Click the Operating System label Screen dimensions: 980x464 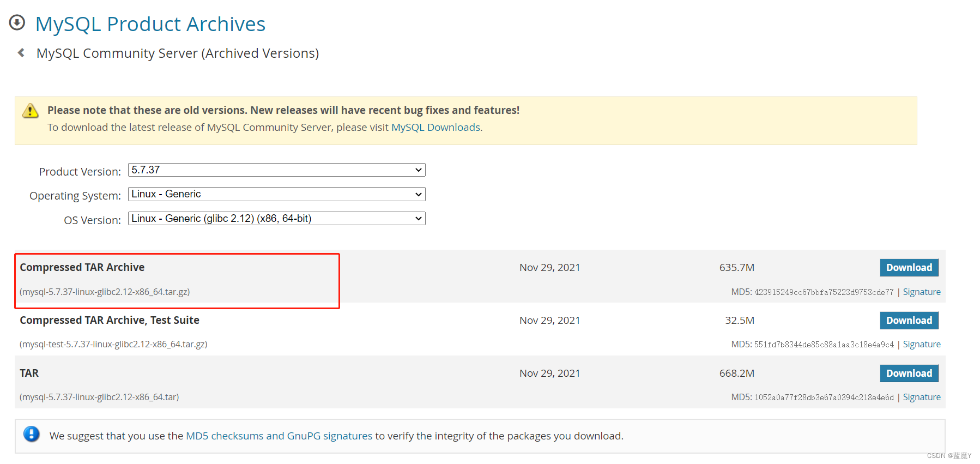tap(75, 196)
